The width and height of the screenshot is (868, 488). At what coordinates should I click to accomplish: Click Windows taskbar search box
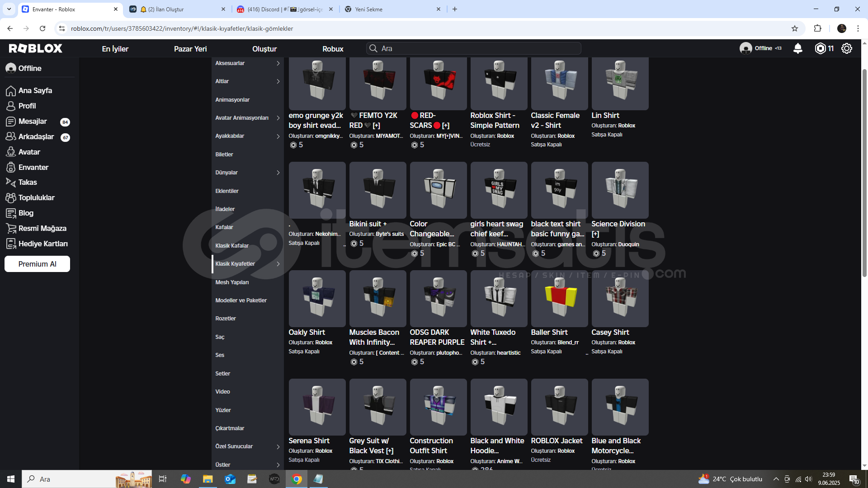[86, 479]
